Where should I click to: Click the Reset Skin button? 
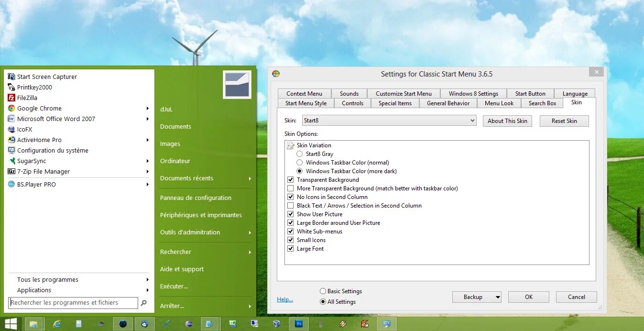[x=564, y=121]
